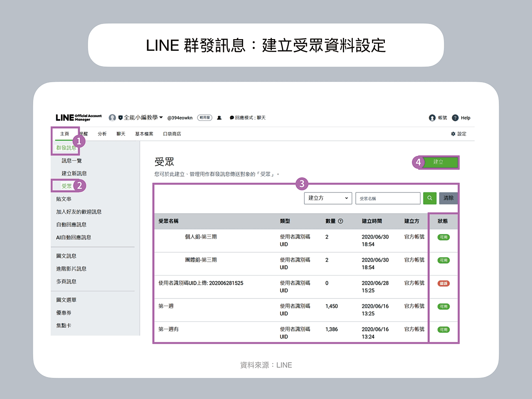Click the 1,450 quantity cell
The image size is (532, 399).
coord(332,306)
